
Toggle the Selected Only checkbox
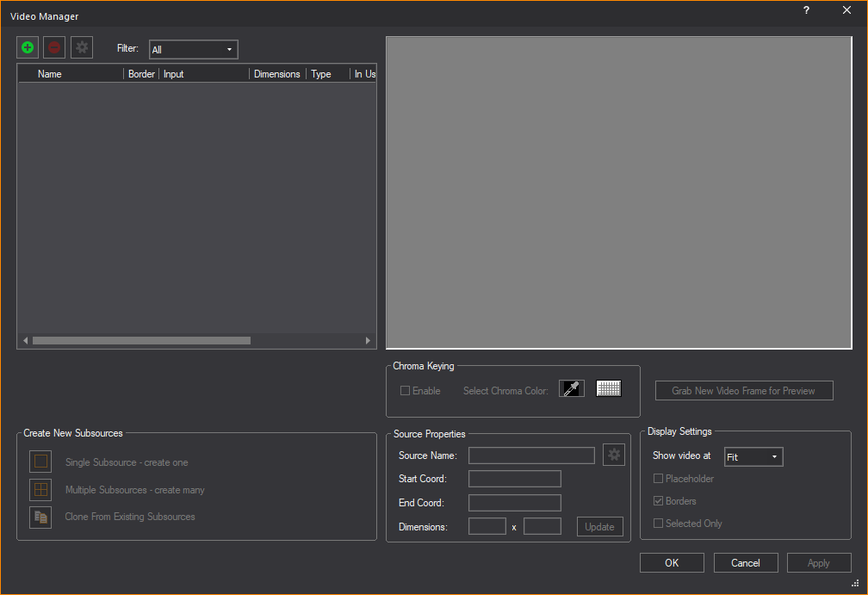[x=659, y=524]
